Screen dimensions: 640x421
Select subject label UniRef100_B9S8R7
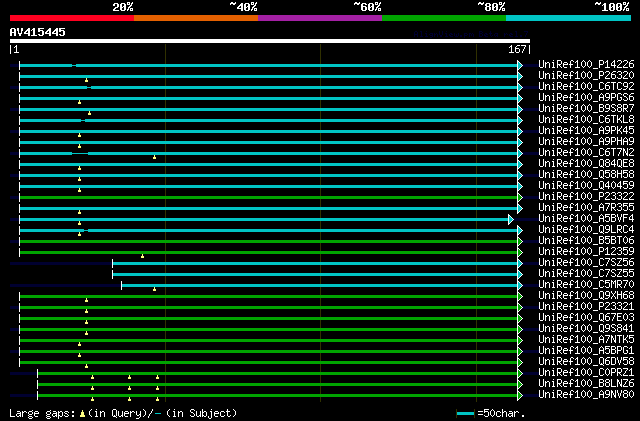(586, 109)
